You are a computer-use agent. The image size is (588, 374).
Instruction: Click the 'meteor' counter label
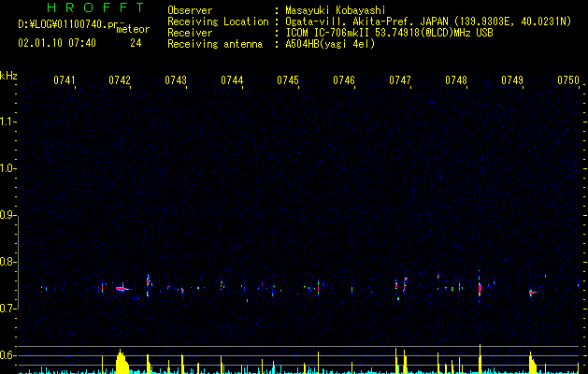point(133,29)
